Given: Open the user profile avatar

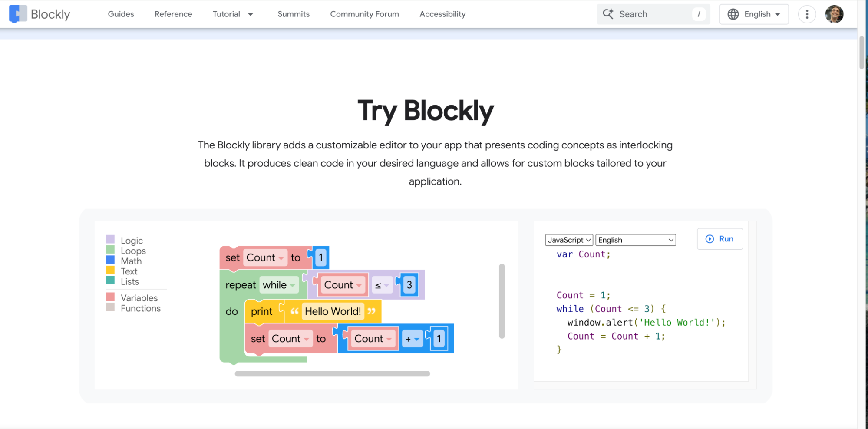Looking at the screenshot, I should (834, 14).
